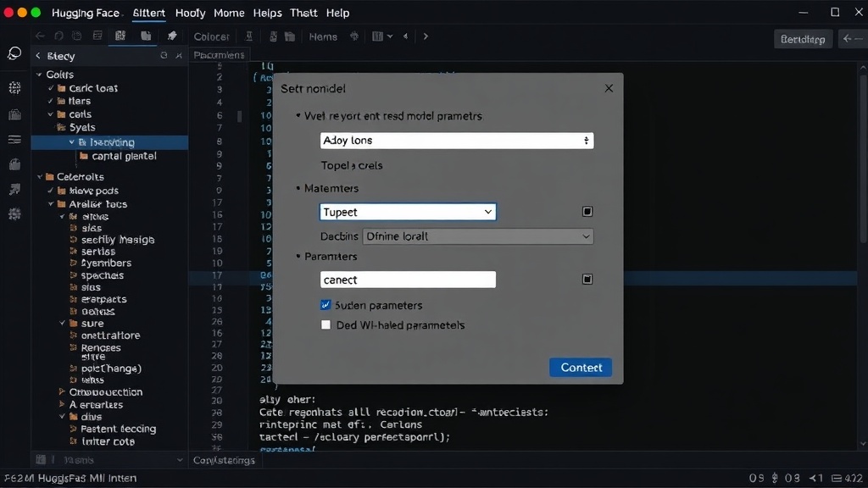Click the previous triangle arrow in toolbar

tap(406, 36)
